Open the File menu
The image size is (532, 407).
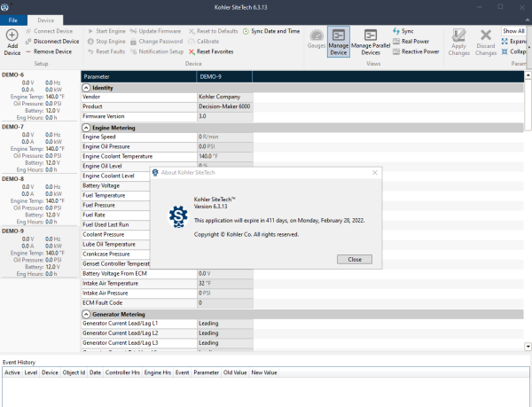pyautogui.click(x=13, y=19)
